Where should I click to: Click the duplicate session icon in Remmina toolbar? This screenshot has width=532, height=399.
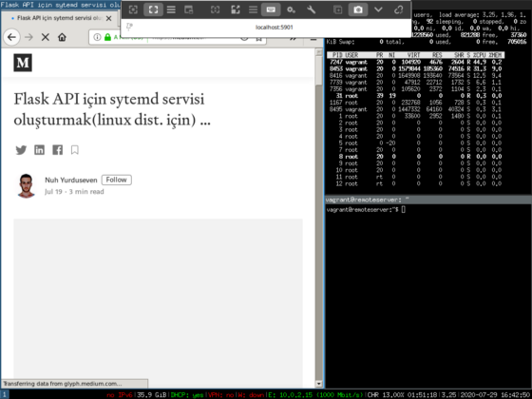337,9
